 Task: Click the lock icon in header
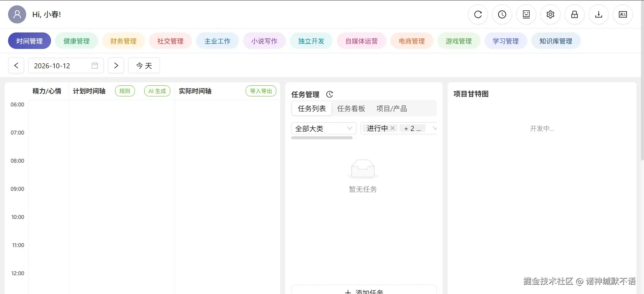575,14
